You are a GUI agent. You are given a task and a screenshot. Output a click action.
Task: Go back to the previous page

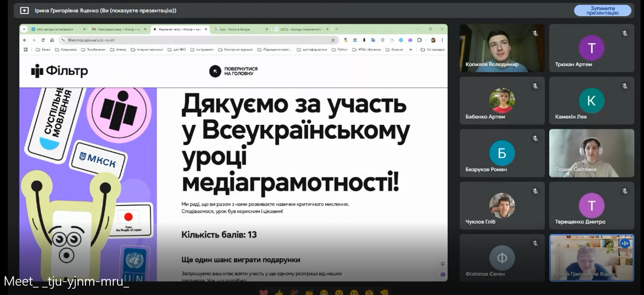tap(25, 40)
